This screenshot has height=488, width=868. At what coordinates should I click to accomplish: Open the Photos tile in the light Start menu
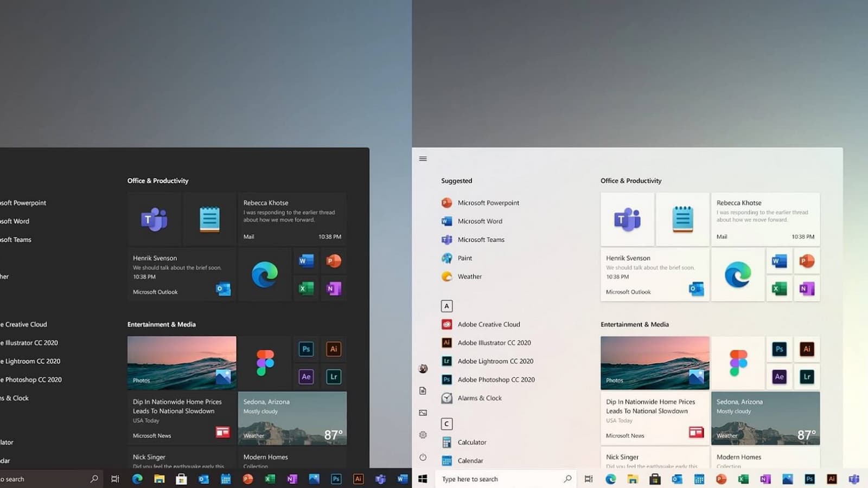655,363
